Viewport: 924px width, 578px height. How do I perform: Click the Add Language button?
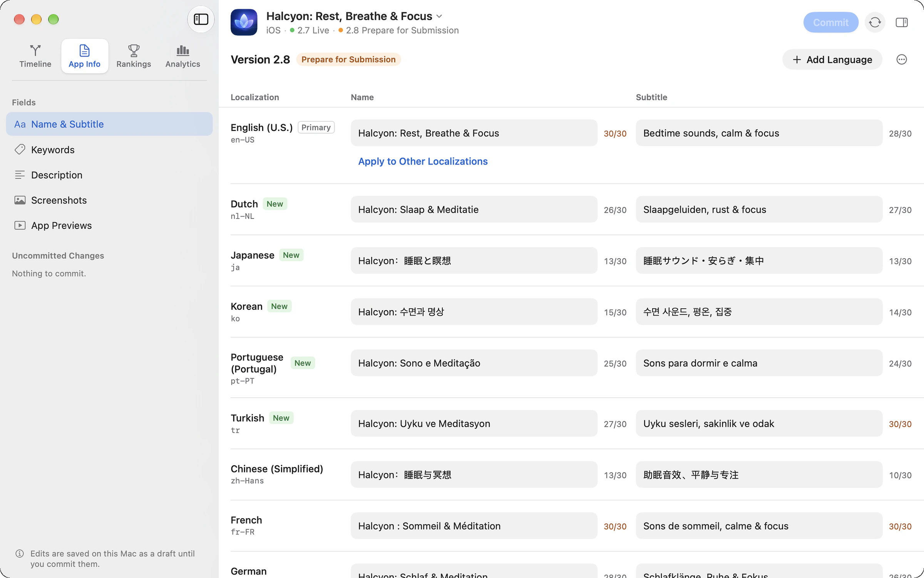coord(832,59)
